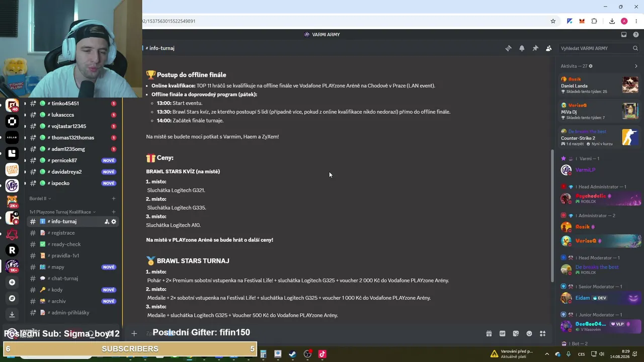Toggle the member list icon
Viewport: 644px width, 362px height.
[x=548, y=48]
